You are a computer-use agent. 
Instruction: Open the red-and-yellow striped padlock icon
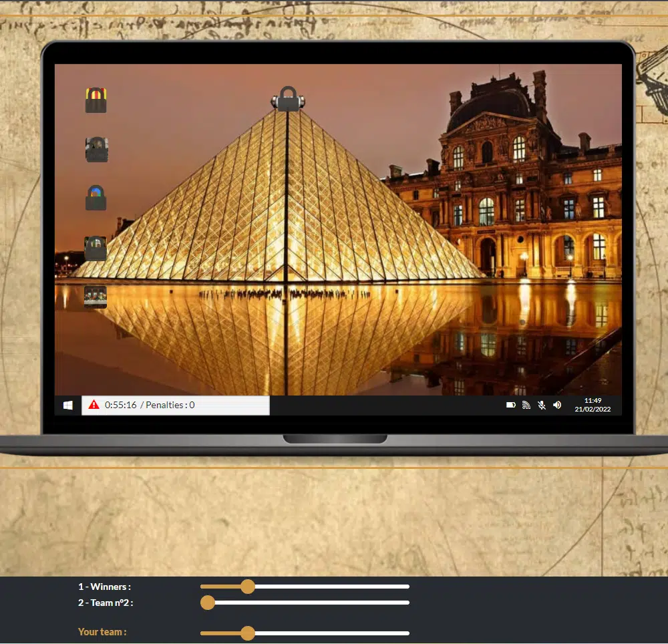click(96, 100)
